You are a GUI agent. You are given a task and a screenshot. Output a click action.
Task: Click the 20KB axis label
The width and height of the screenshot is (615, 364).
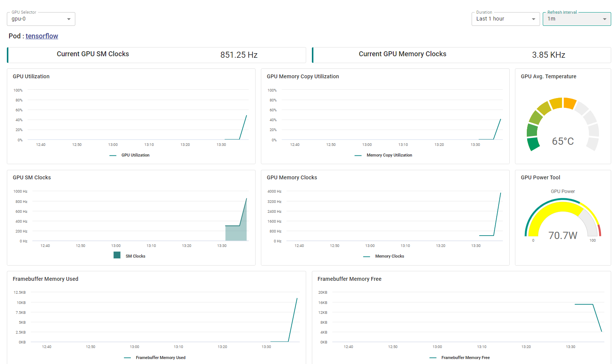(x=323, y=293)
